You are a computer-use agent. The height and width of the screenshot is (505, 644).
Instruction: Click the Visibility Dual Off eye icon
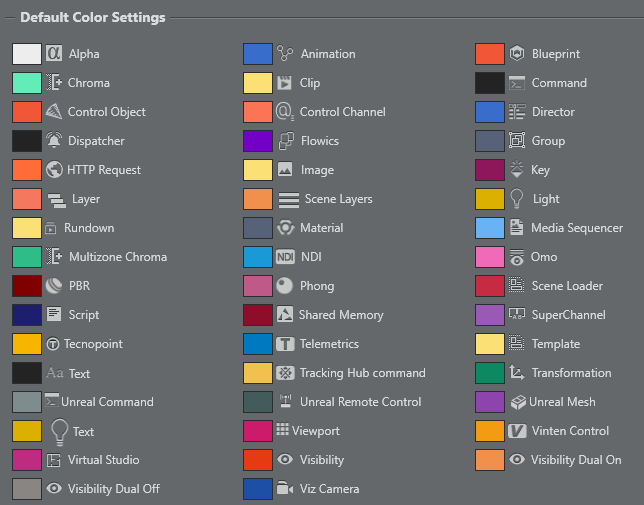click(54, 488)
